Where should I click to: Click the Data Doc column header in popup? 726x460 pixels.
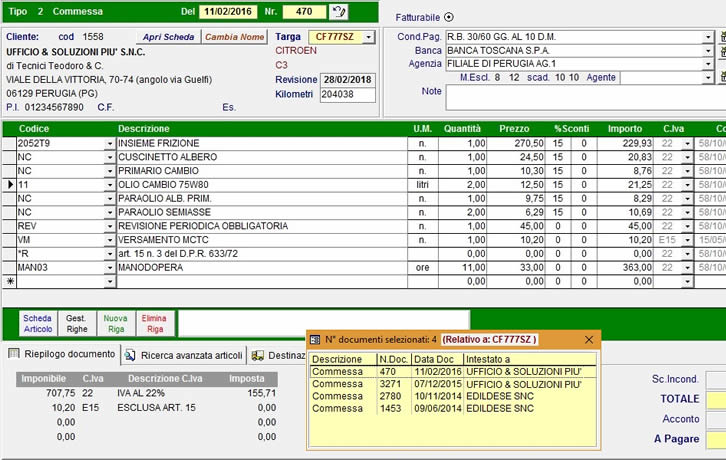tap(438, 359)
